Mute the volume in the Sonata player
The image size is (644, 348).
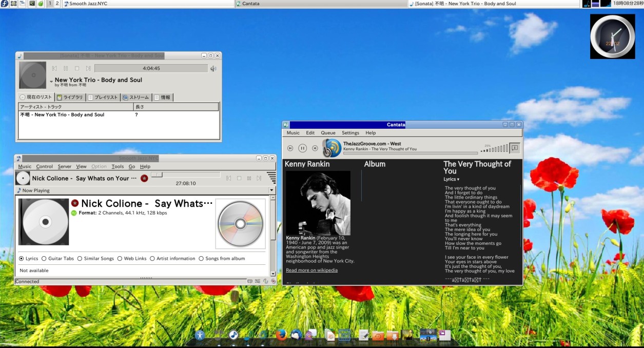213,68
